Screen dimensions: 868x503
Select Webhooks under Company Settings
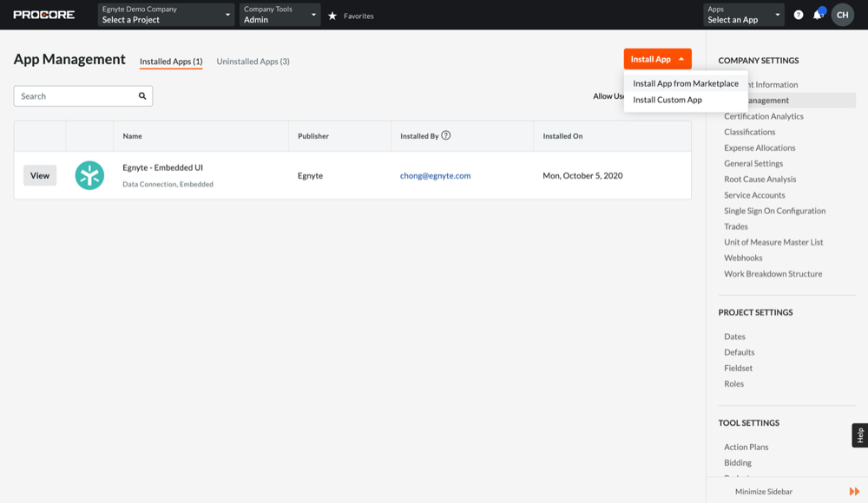tap(743, 258)
